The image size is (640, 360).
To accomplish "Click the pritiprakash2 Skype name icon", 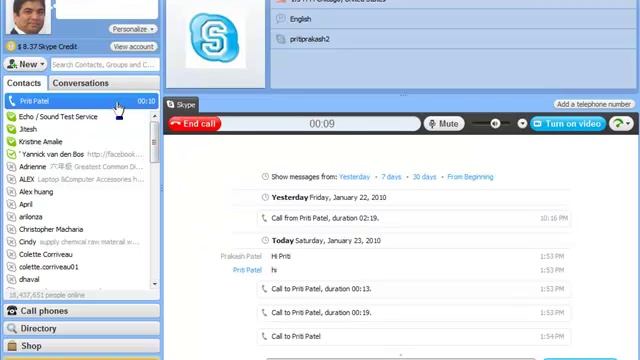I will [280, 39].
